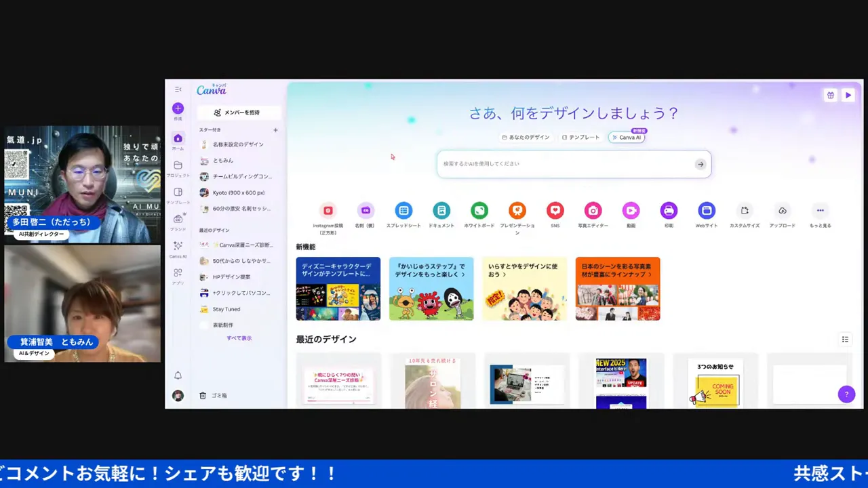
Task: Expand スター付き with the plus control
Action: [x=275, y=129]
